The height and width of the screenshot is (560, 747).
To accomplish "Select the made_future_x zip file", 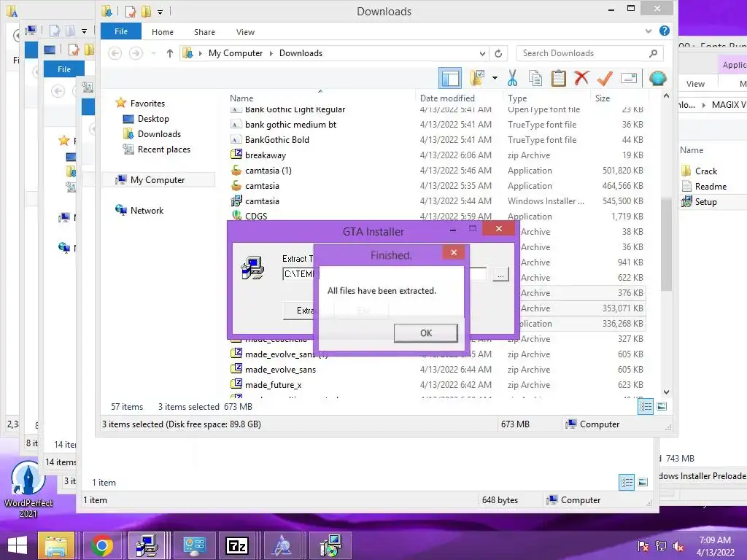I will click(x=273, y=385).
